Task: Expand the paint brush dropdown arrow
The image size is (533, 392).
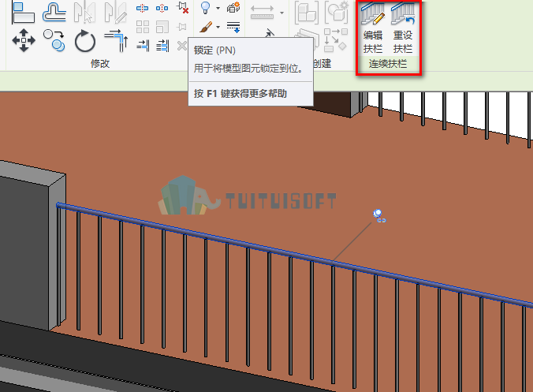Action: click(x=218, y=27)
